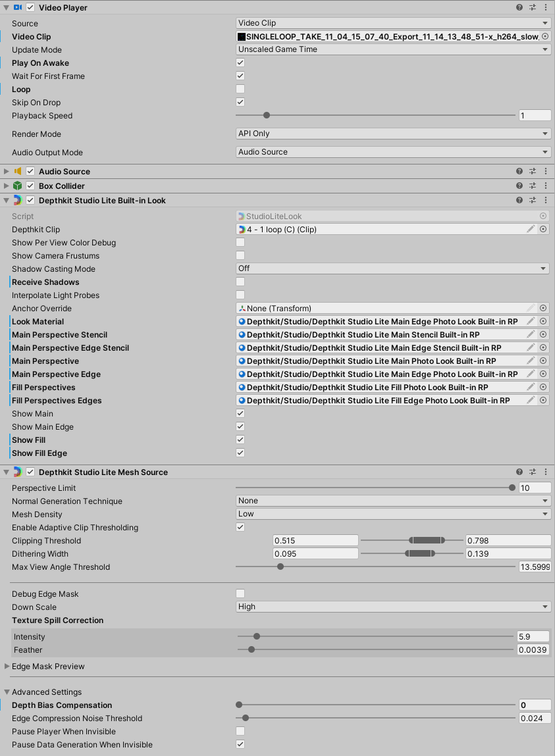Open the Render Mode dropdown
Image resolution: width=555 pixels, height=756 pixels.
point(393,134)
